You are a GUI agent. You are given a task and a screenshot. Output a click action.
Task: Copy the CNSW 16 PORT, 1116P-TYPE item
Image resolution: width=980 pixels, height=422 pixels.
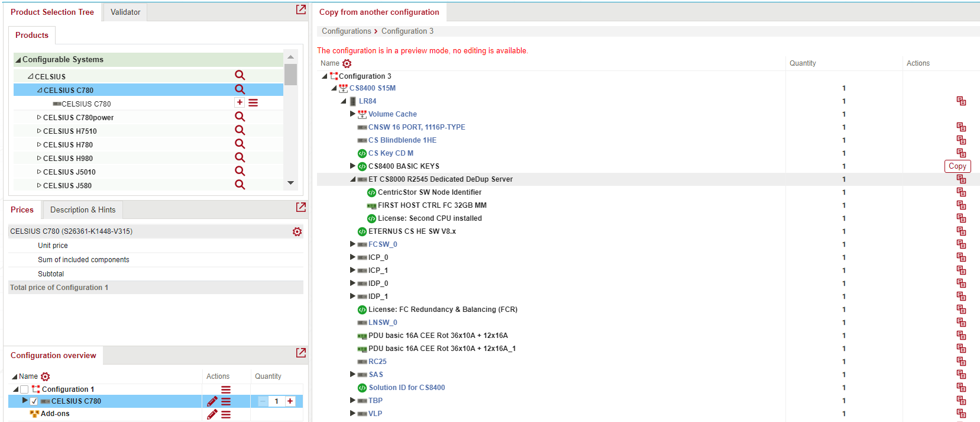tap(961, 127)
